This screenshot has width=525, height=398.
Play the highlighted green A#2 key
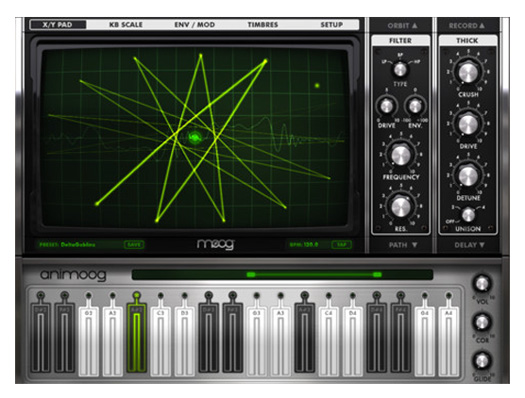tap(136, 337)
